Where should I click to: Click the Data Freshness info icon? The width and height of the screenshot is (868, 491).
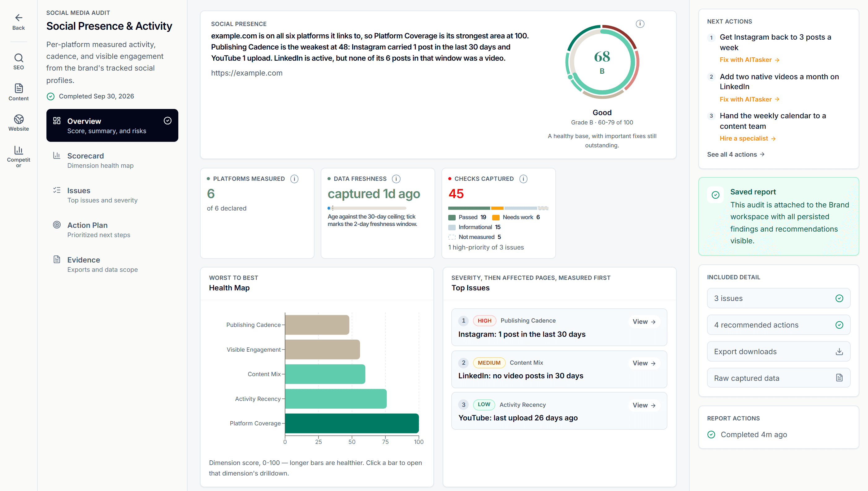396,179
